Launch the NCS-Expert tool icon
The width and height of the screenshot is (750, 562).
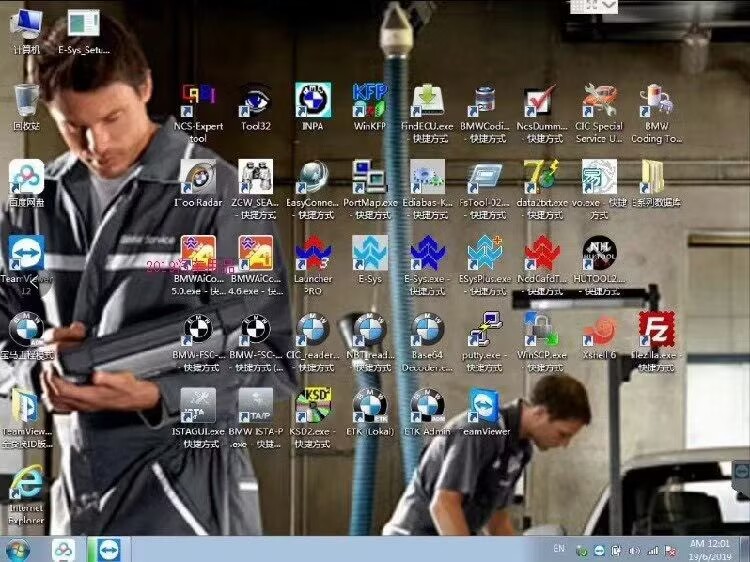[x=198, y=101]
